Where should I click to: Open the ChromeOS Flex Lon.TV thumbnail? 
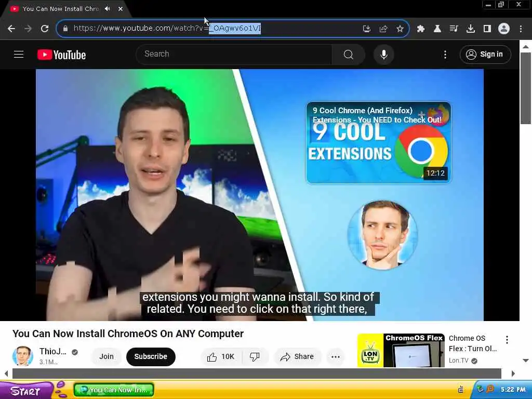click(x=401, y=351)
